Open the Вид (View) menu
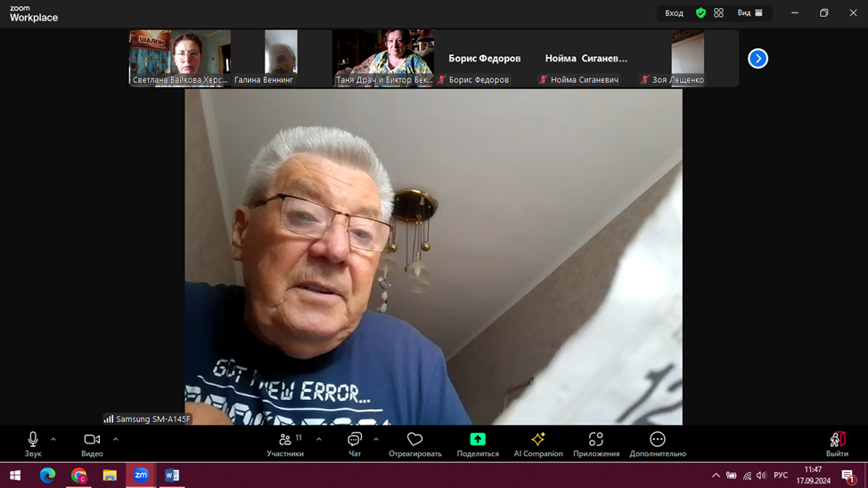 point(749,13)
